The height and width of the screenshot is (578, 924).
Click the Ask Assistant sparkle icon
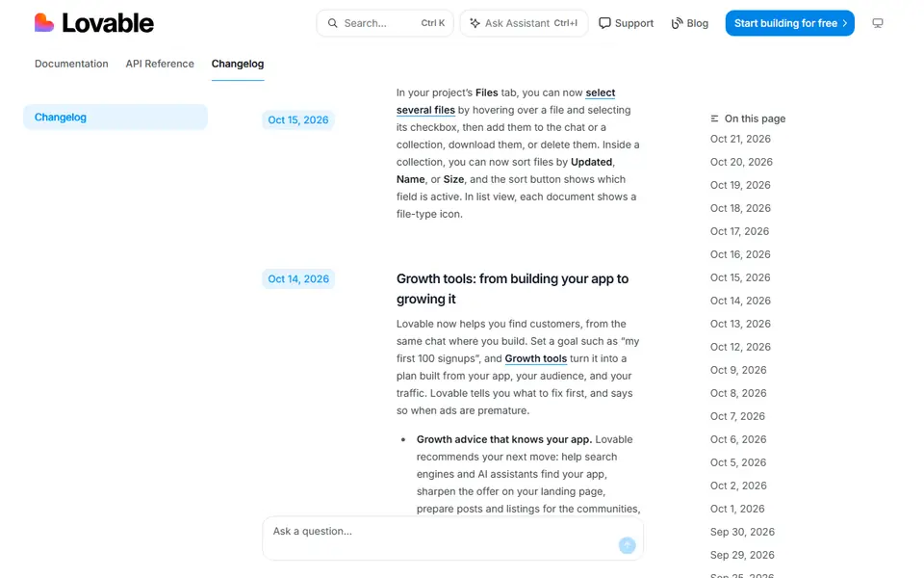(x=475, y=23)
